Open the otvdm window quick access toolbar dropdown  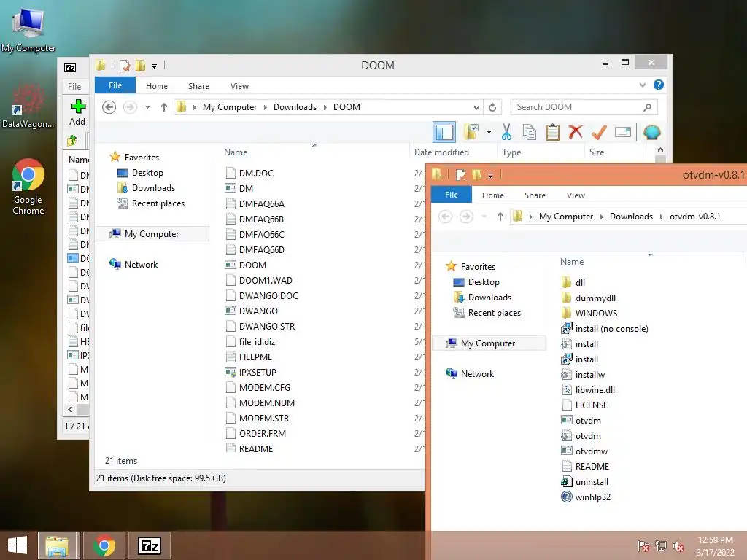(490, 176)
